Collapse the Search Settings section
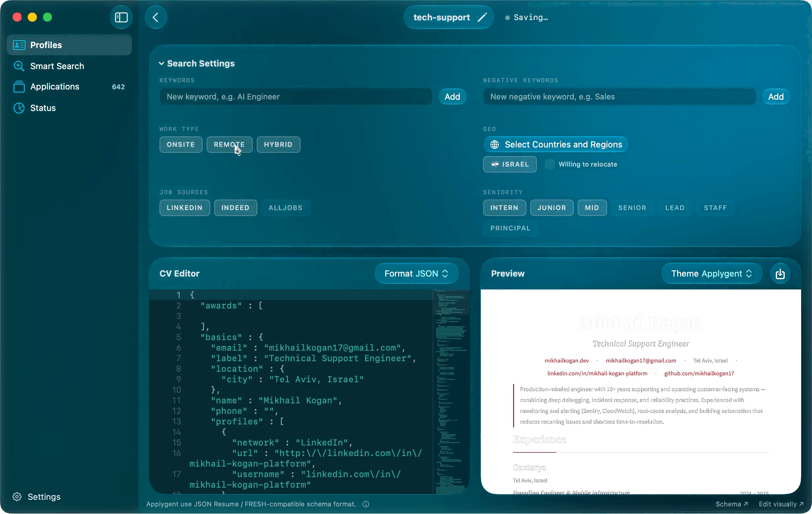The height and width of the screenshot is (514, 812). (x=197, y=63)
